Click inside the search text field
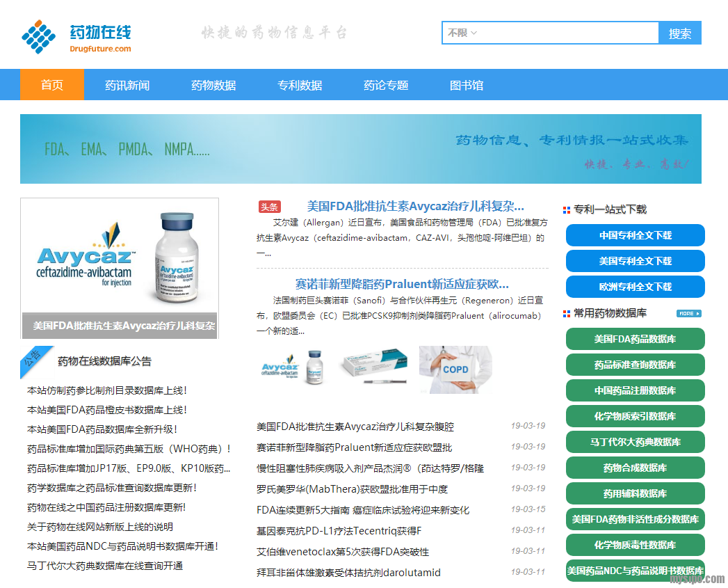The image size is (728, 588). [x=569, y=33]
